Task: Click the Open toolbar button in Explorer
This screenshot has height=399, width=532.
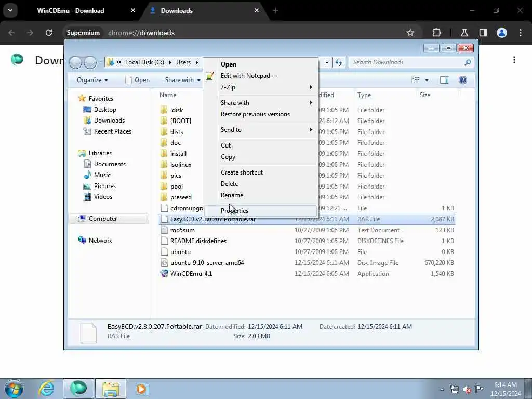Action: pyautogui.click(x=137, y=79)
